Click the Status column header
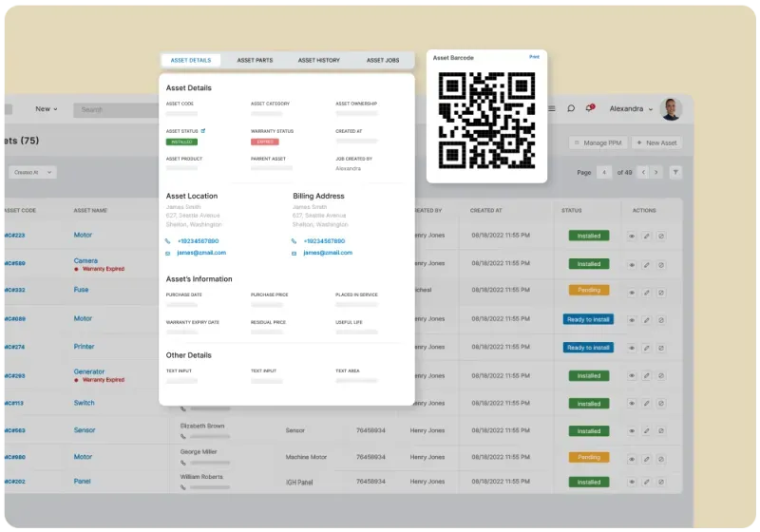The width and height of the screenshot is (760, 532). [572, 210]
